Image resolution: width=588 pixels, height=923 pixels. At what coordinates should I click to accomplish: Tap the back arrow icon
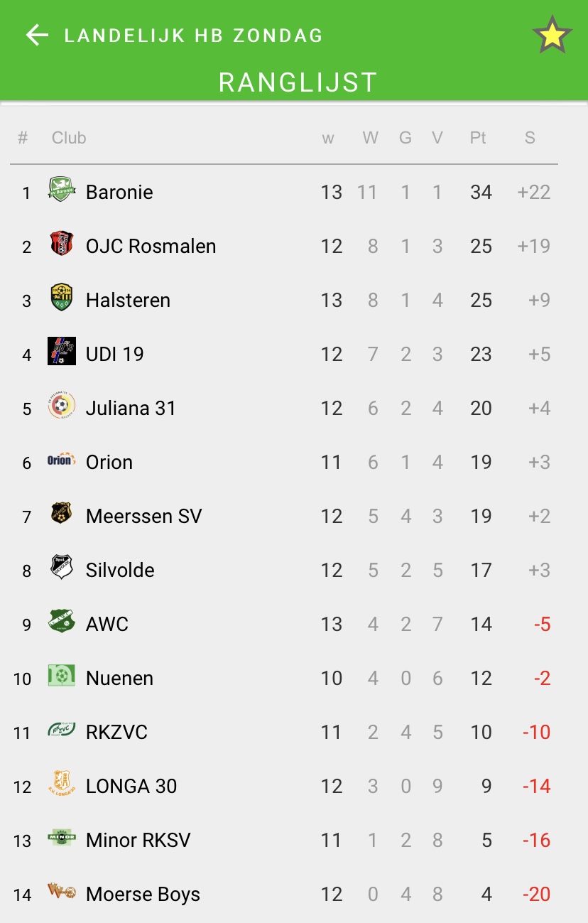click(x=37, y=36)
